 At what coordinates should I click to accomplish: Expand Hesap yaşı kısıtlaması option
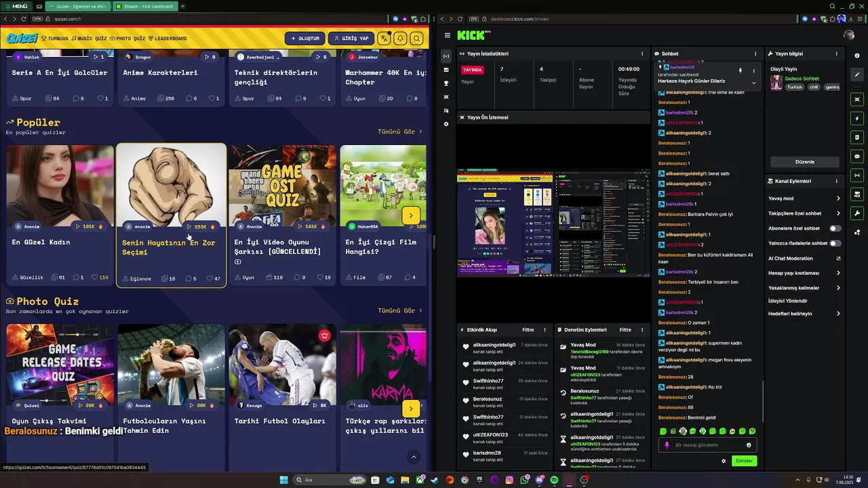tap(804, 273)
